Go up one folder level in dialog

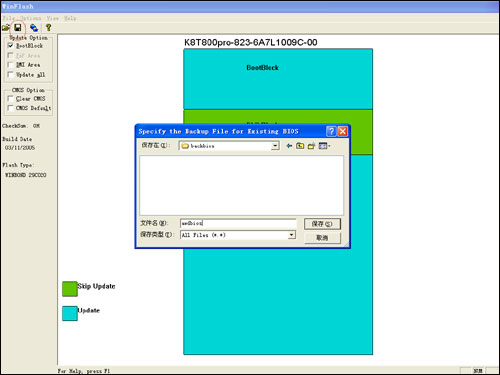coord(300,146)
